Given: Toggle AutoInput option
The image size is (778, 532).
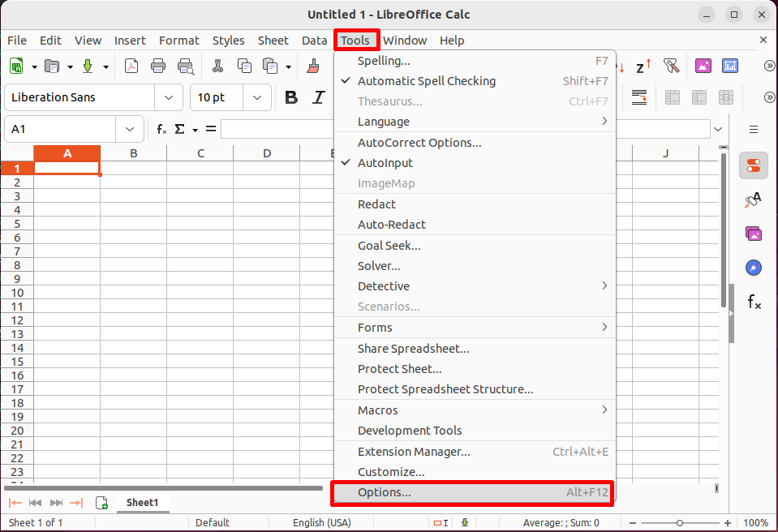Looking at the screenshot, I should point(475,163).
